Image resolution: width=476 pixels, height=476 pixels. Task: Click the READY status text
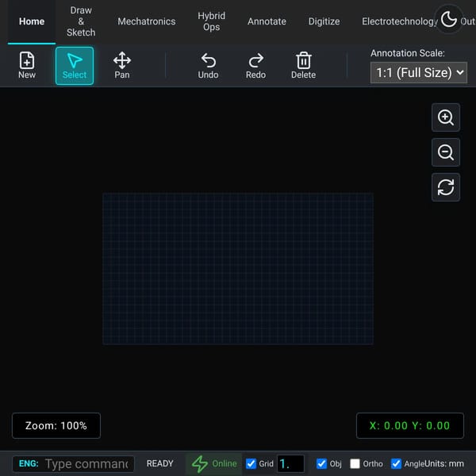coord(160,463)
